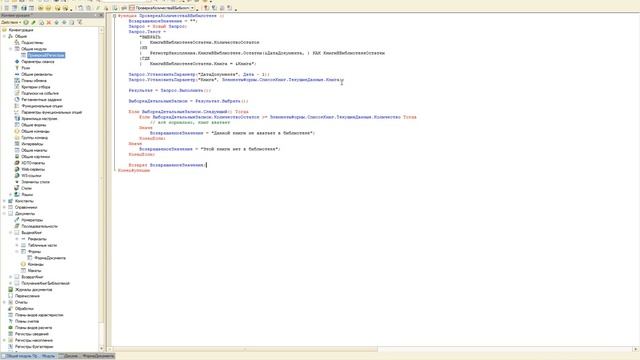Viewport: 640px width, 360px height.
Task: Click the red delete X icon in configuration toolbar
Action: 49,22
